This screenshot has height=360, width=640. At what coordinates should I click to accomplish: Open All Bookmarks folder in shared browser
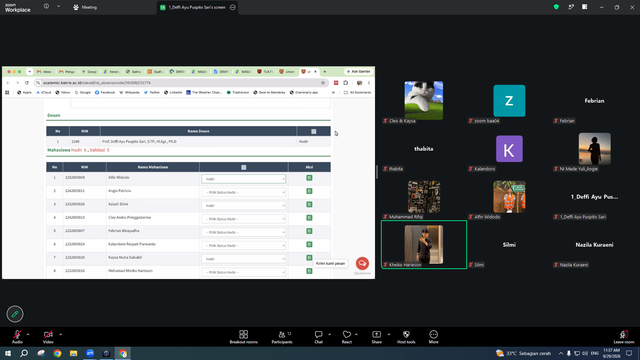click(x=357, y=93)
